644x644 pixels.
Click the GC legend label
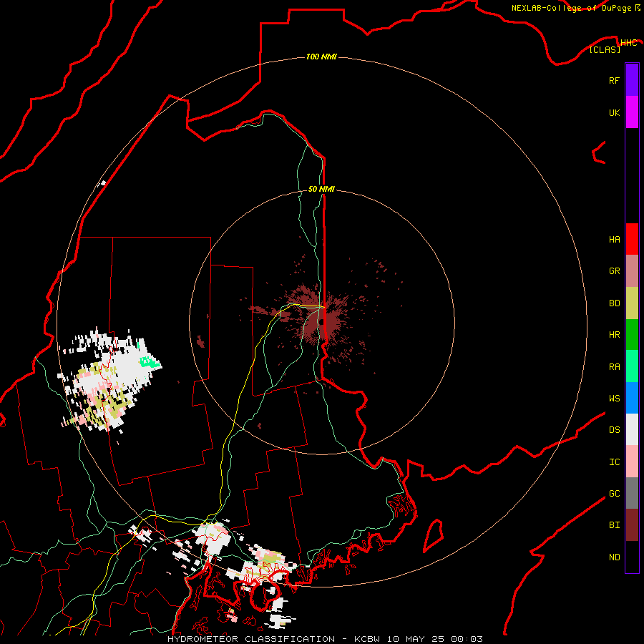tap(614, 494)
